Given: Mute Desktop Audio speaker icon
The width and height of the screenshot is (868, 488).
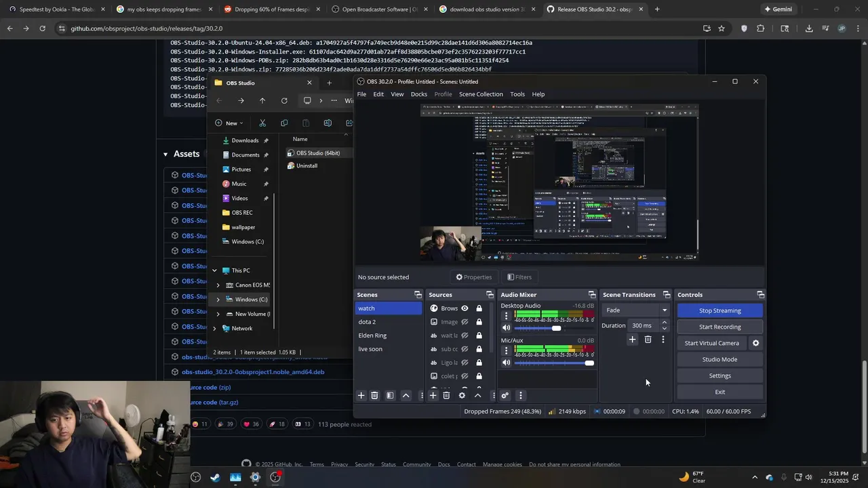Looking at the screenshot, I should point(506,328).
